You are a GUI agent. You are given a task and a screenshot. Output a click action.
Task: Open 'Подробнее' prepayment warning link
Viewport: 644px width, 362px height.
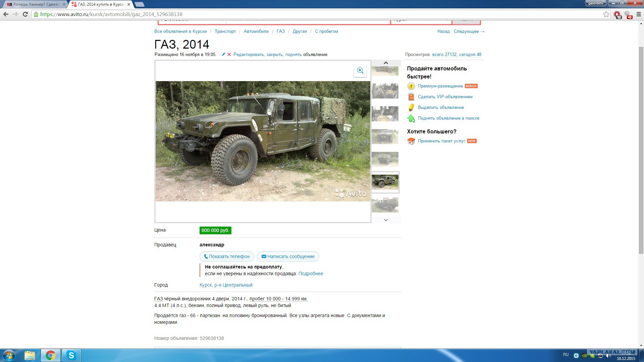tap(311, 274)
